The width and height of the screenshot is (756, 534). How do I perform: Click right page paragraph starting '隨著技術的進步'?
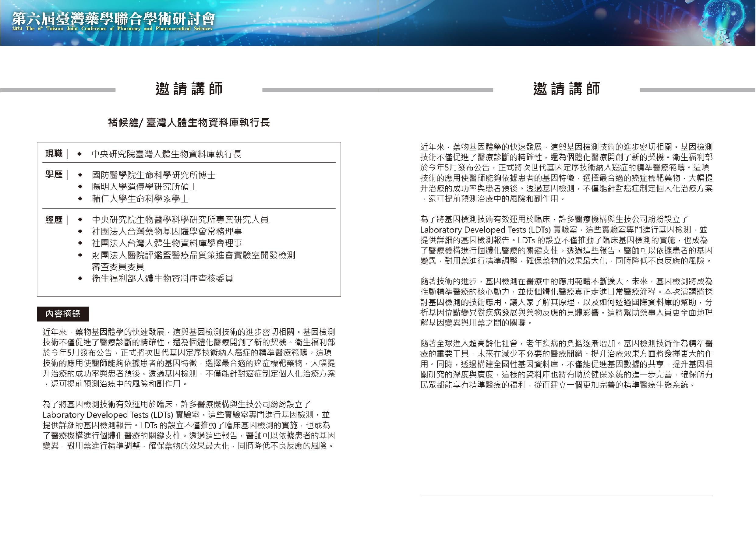(567, 302)
